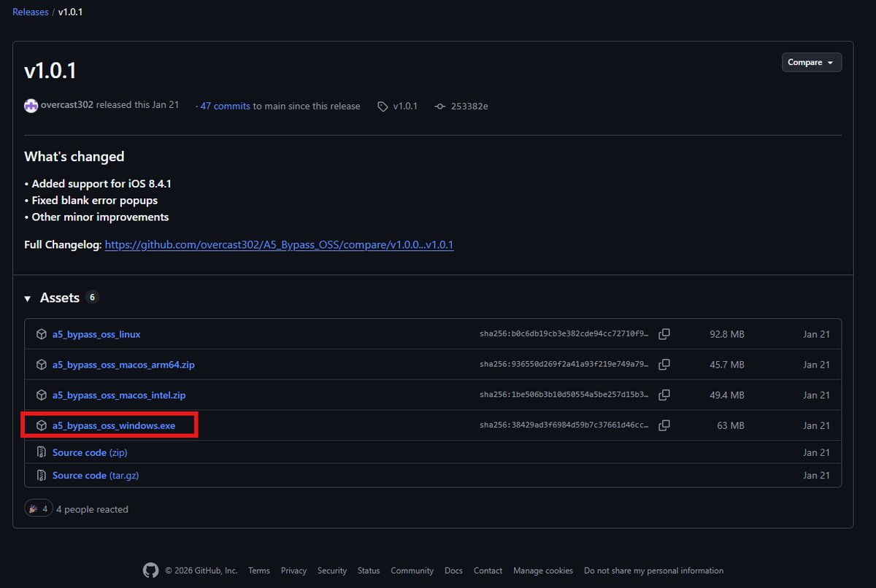Click the tag icon next to v1.0.1
This screenshot has height=588, width=876.
pos(383,107)
